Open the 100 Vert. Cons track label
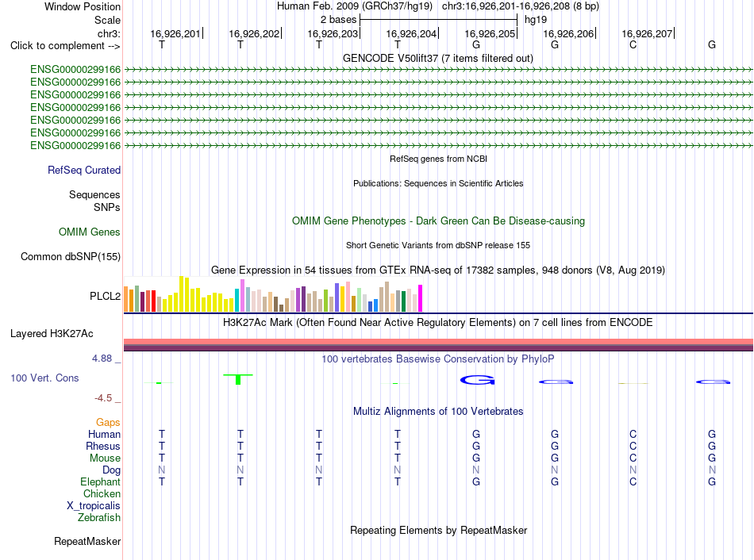Image resolution: width=754 pixels, height=560 pixels. (44, 378)
